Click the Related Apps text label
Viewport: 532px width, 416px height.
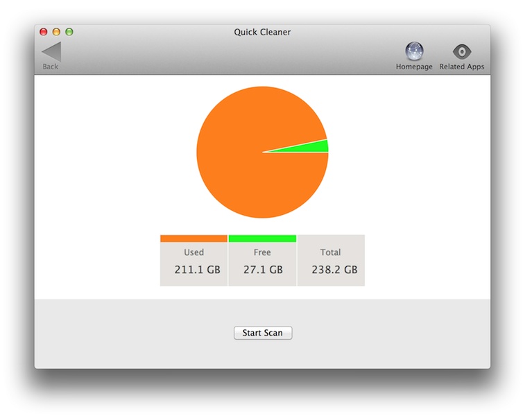coord(462,67)
